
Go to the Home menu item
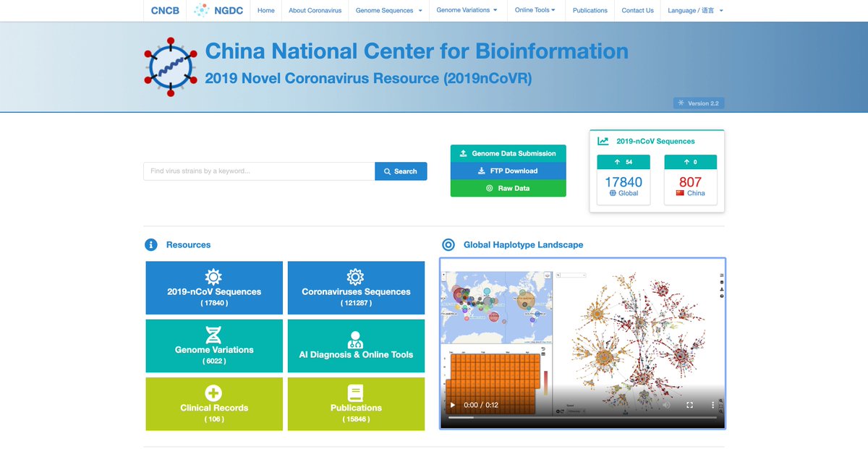(x=266, y=10)
